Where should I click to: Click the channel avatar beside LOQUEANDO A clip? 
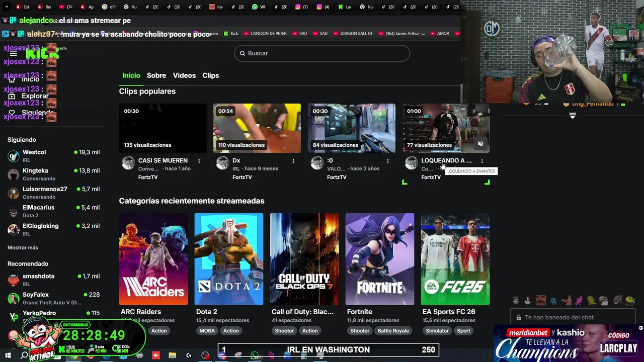411,163
